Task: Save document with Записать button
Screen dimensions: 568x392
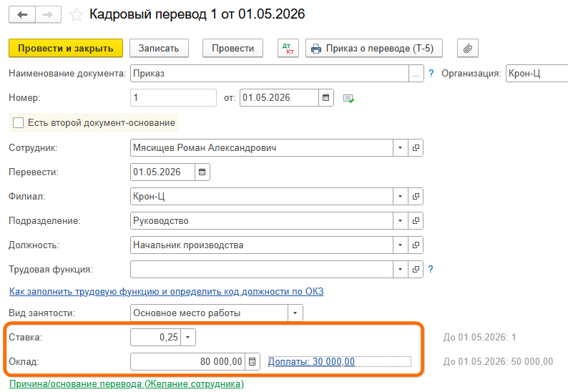Action: [x=159, y=48]
